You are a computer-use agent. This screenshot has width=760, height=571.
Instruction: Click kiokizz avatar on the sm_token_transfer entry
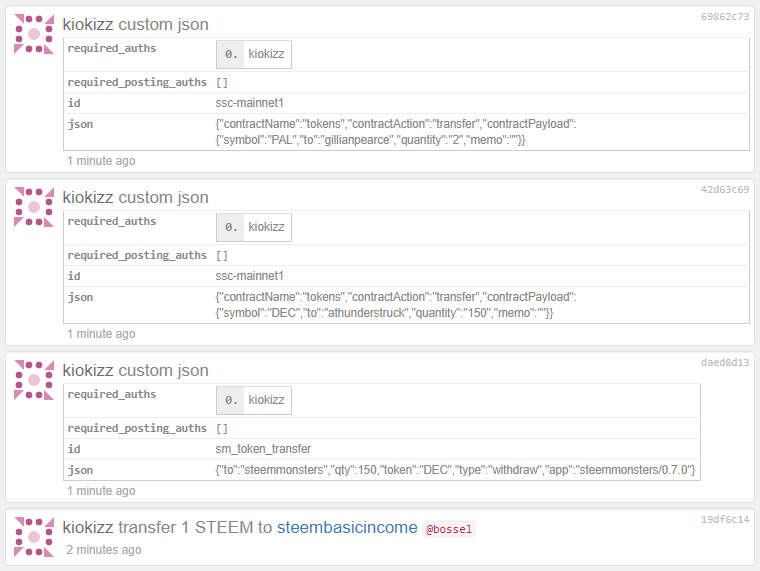(34, 380)
